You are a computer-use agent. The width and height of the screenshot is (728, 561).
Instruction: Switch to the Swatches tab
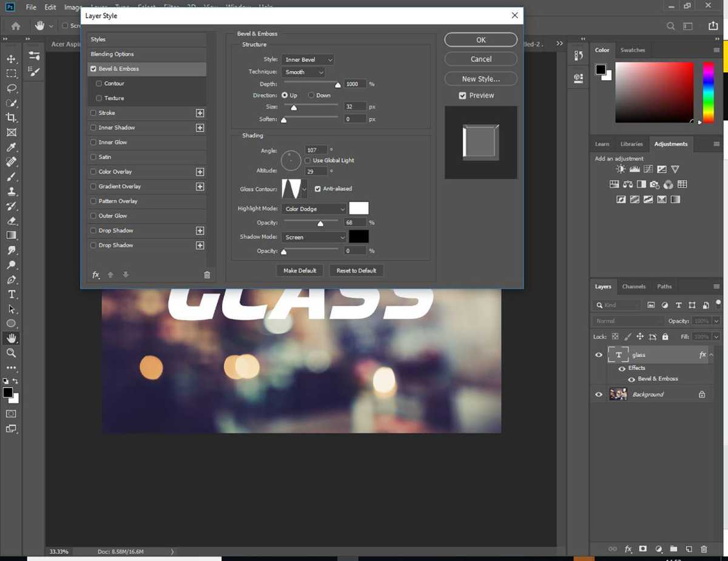coord(633,50)
